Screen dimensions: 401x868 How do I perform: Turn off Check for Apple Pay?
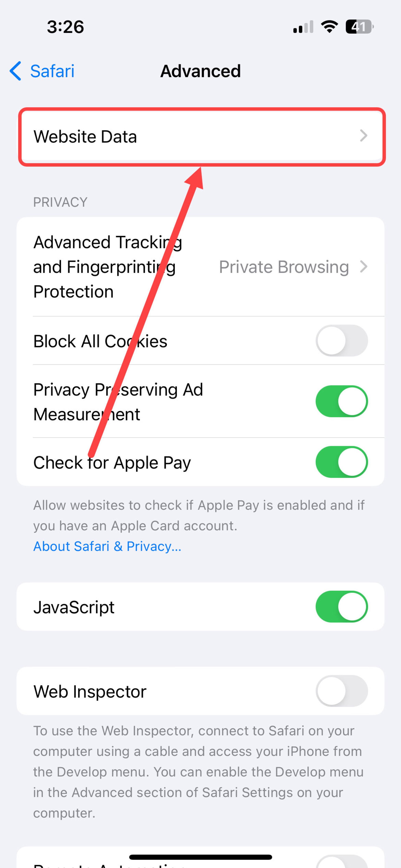(342, 462)
